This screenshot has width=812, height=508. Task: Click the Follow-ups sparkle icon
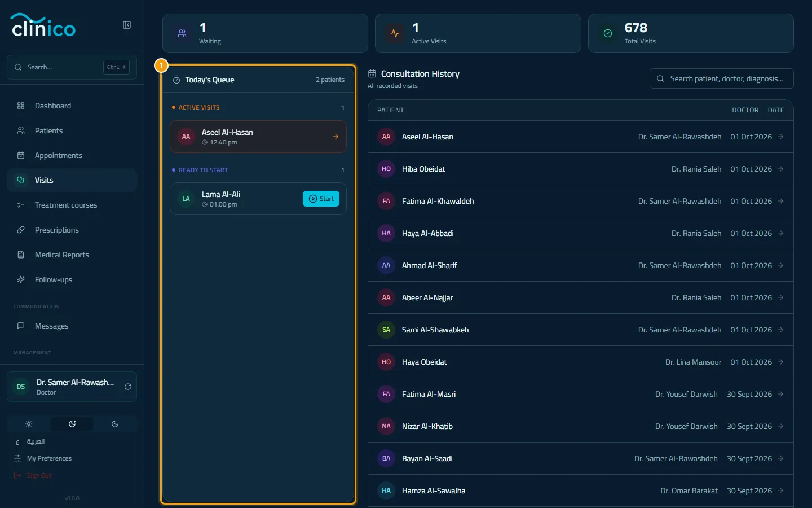tap(21, 279)
